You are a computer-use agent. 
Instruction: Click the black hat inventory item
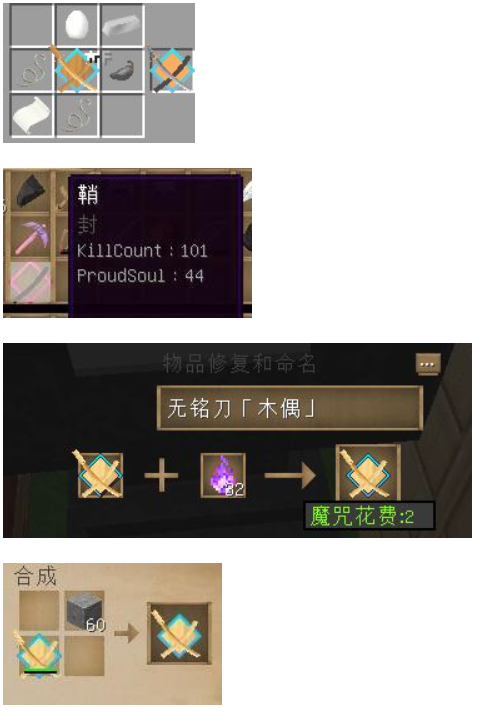[31, 190]
